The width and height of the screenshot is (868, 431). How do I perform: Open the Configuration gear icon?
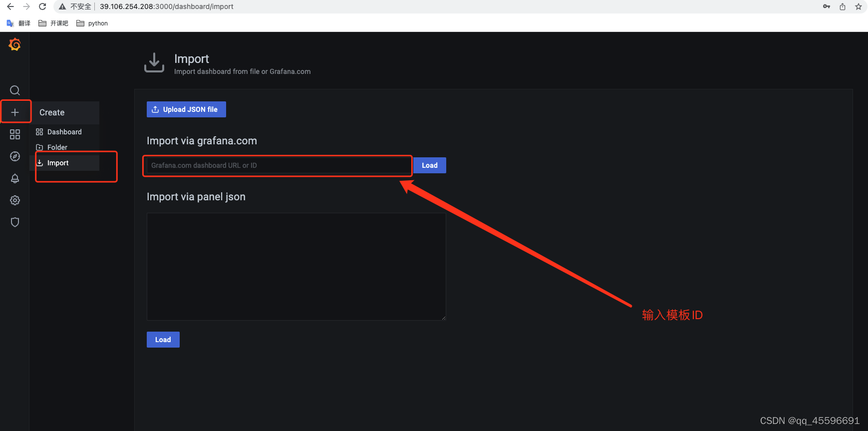[x=15, y=200]
